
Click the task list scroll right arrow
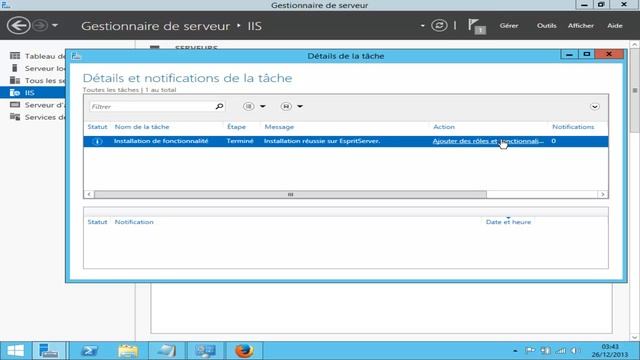click(x=603, y=194)
